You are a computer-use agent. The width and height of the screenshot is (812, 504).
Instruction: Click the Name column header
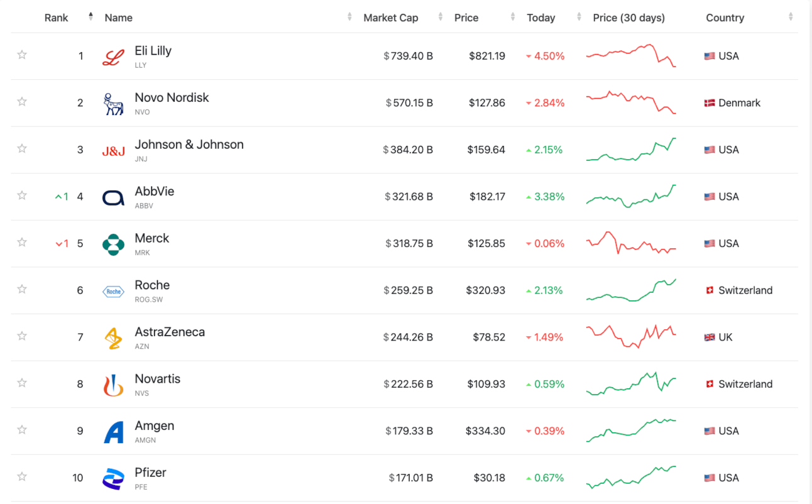[119, 18]
